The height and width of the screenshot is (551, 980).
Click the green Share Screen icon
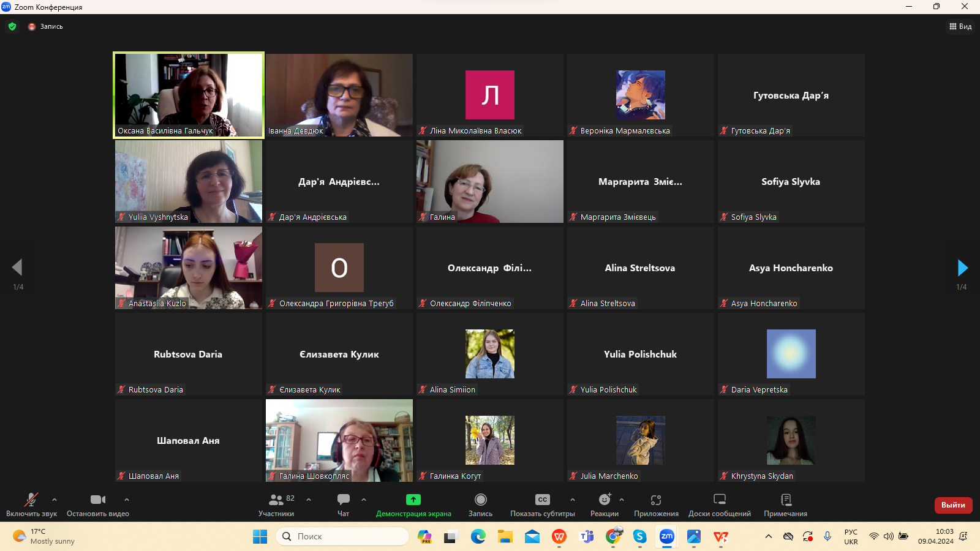(x=413, y=500)
